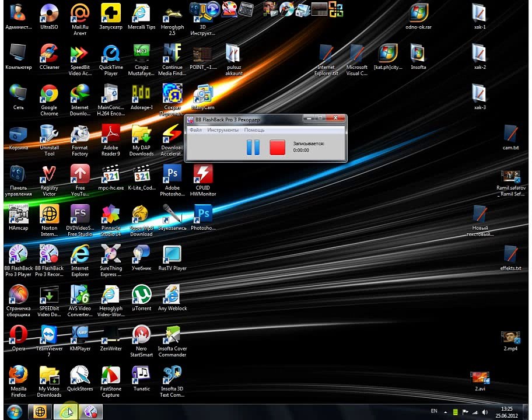Select the Insofta 3D Text Commander icon
The image size is (532, 420).
pyautogui.click(x=172, y=381)
